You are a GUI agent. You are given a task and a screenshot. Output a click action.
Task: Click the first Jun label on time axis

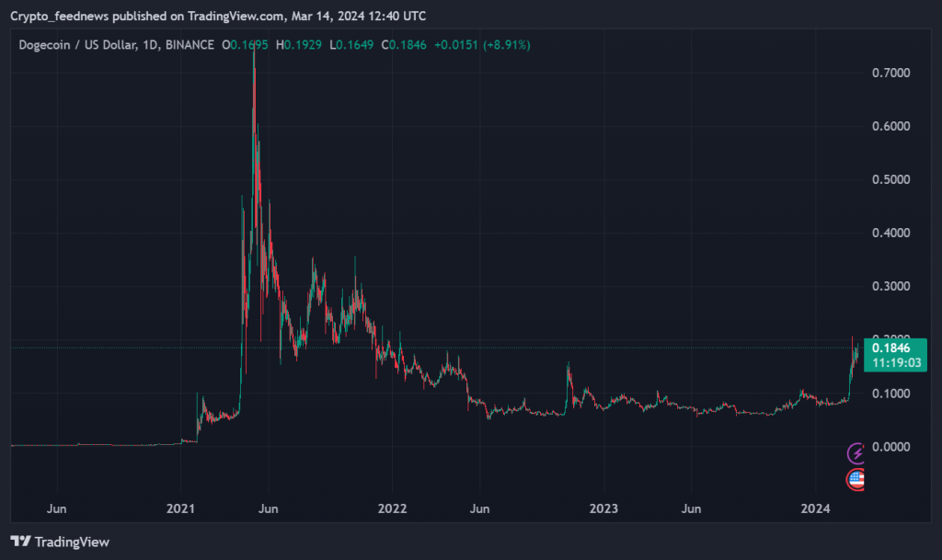tap(56, 508)
